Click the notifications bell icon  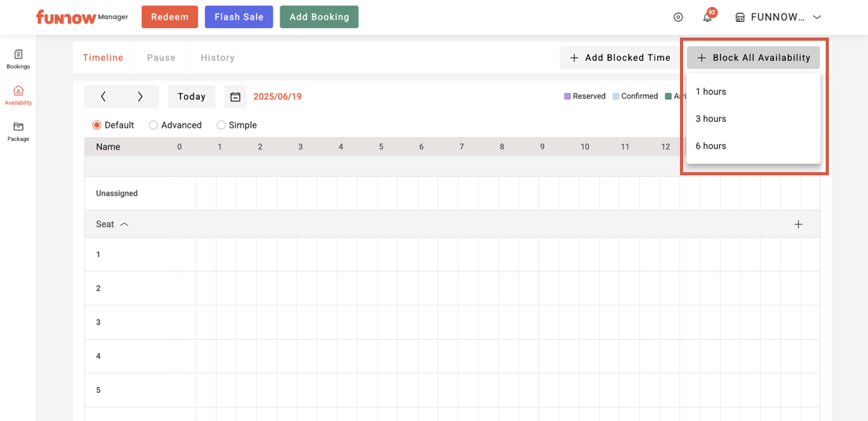coord(707,17)
